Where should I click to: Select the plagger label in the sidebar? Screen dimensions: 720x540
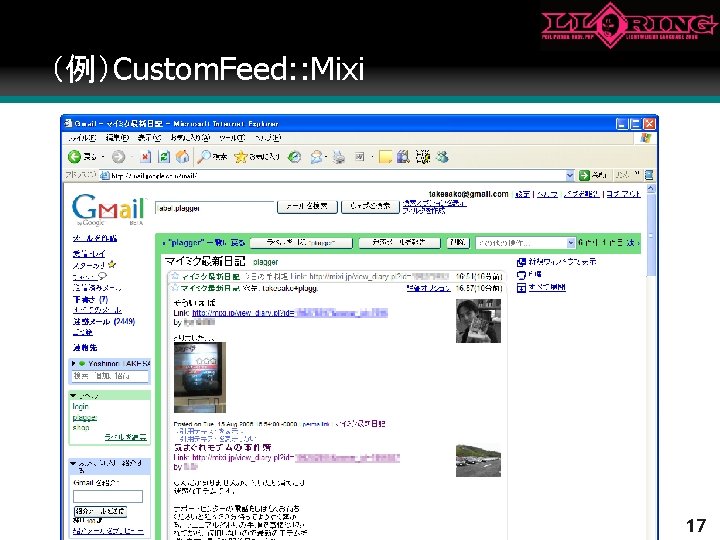(84, 417)
